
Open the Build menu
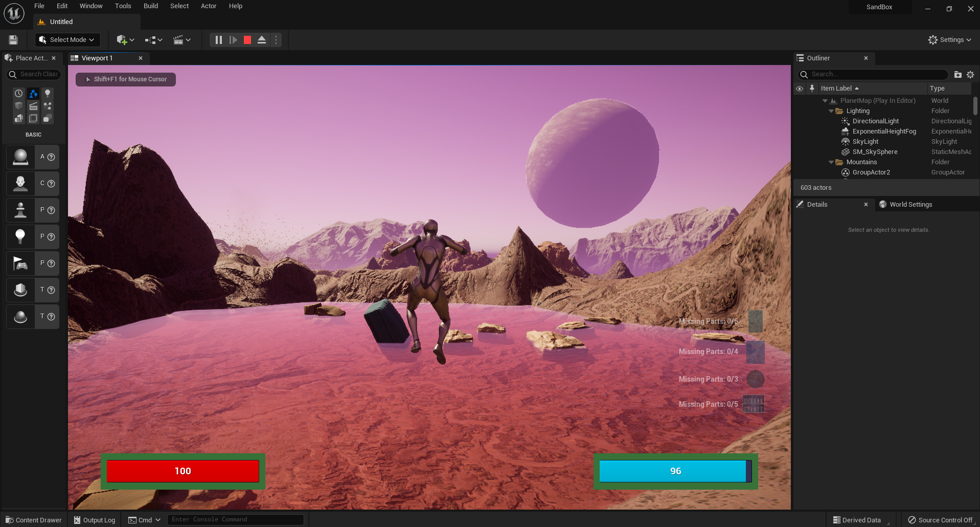click(x=151, y=6)
